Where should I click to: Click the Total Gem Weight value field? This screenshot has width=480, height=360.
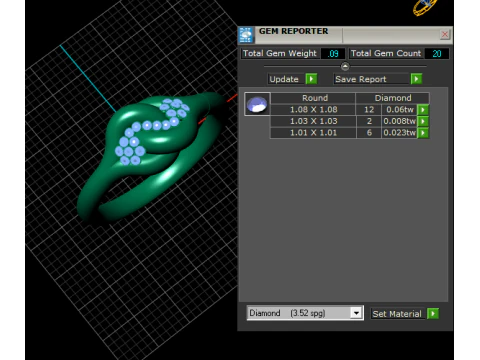333,54
